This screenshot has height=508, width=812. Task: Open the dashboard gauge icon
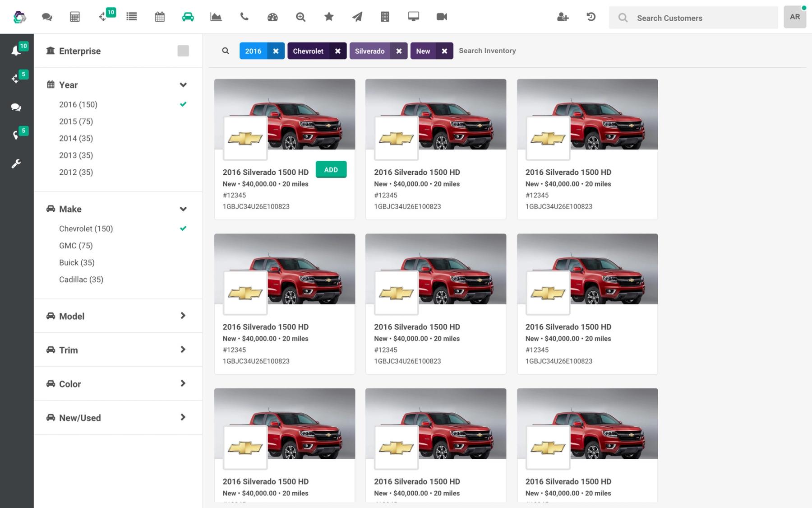(272, 17)
